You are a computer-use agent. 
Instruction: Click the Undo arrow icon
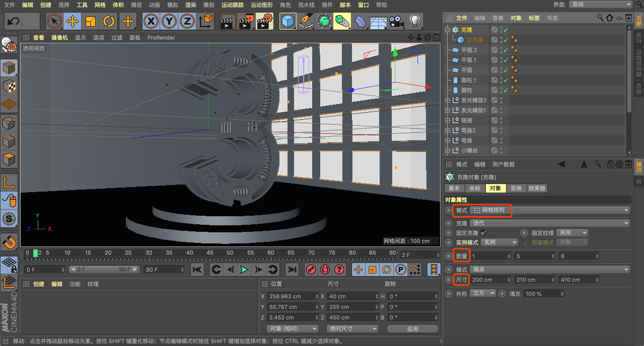tap(13, 21)
